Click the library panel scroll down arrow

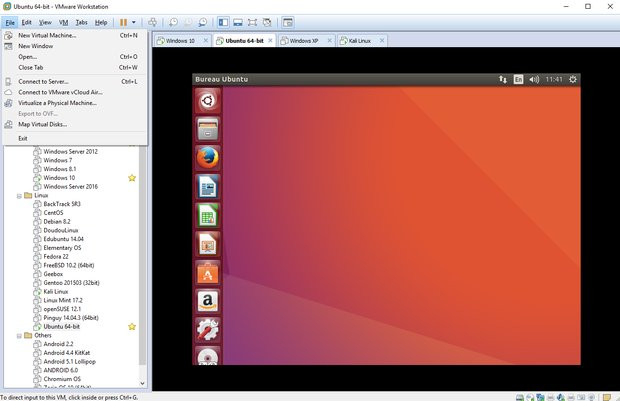(142, 383)
